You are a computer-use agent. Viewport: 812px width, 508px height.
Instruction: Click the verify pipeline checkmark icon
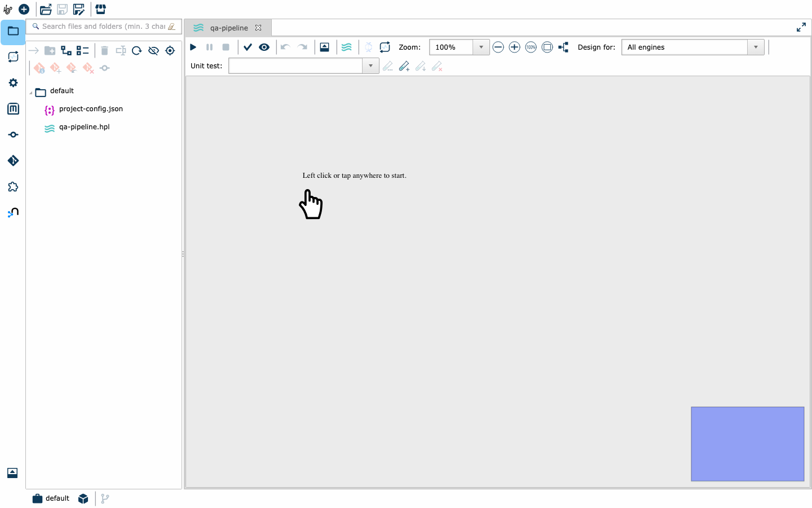pos(248,47)
